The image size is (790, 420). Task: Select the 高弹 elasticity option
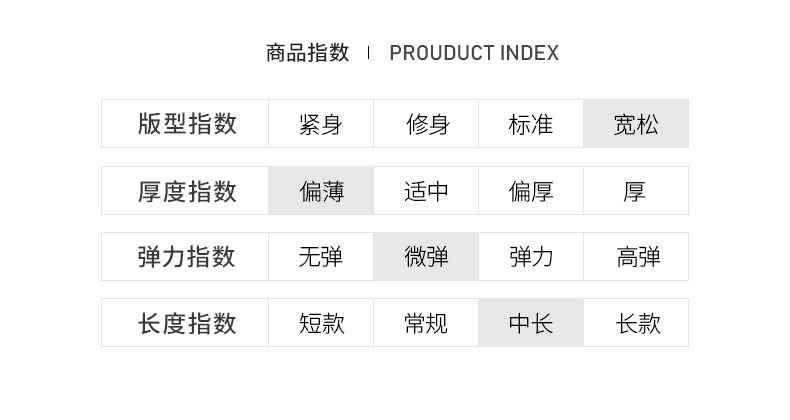(636, 257)
